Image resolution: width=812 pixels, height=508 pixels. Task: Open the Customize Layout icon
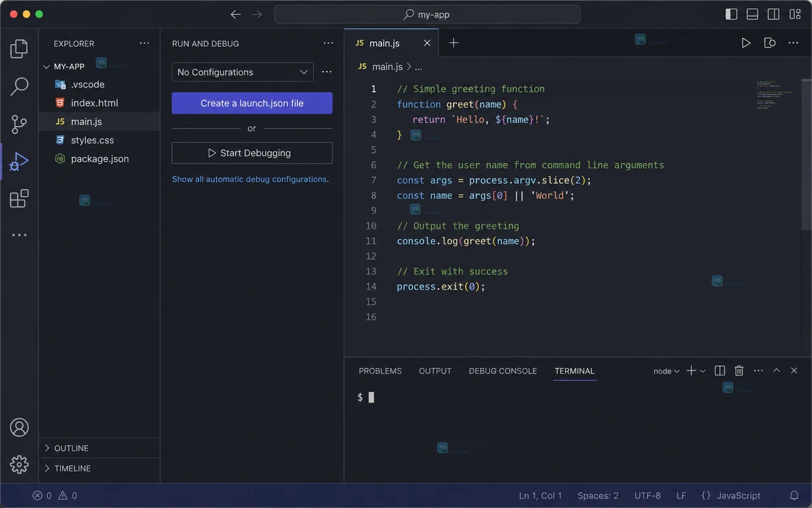point(795,14)
